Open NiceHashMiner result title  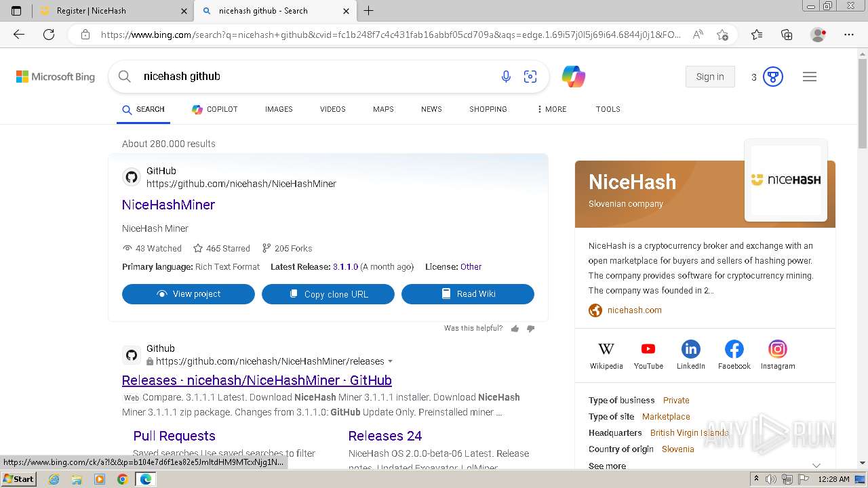(168, 205)
